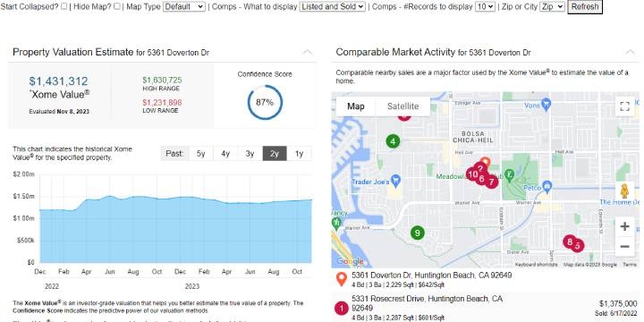Screen dimensions: 644x322
Task: Enable the Start Collapsed checkbox
Action: click(64, 6)
